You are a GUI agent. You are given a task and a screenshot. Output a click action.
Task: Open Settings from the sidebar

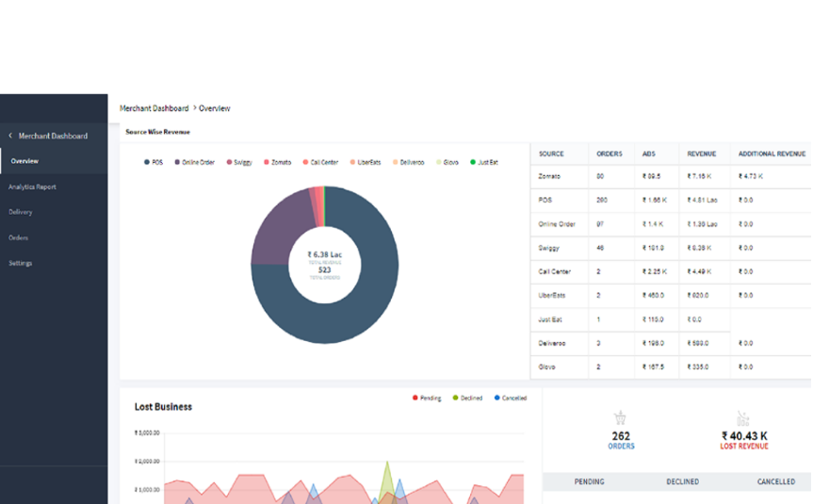(21, 263)
